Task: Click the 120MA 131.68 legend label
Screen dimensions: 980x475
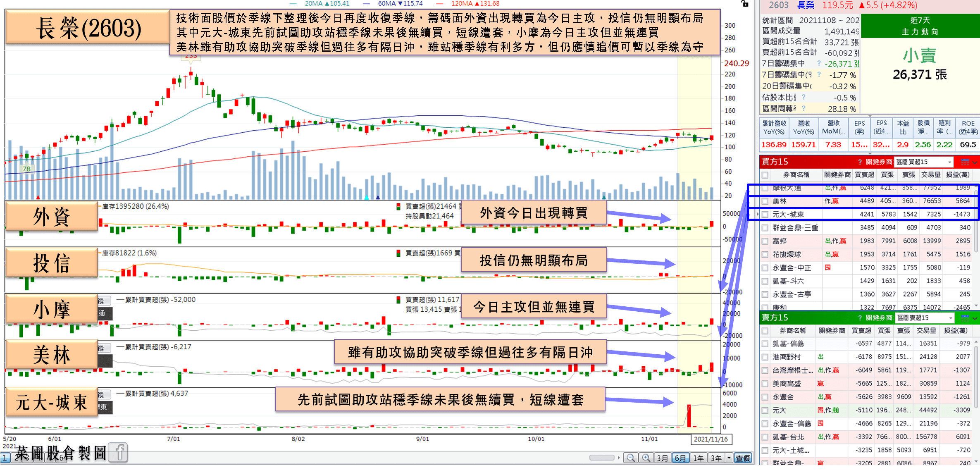Action: 475,3
